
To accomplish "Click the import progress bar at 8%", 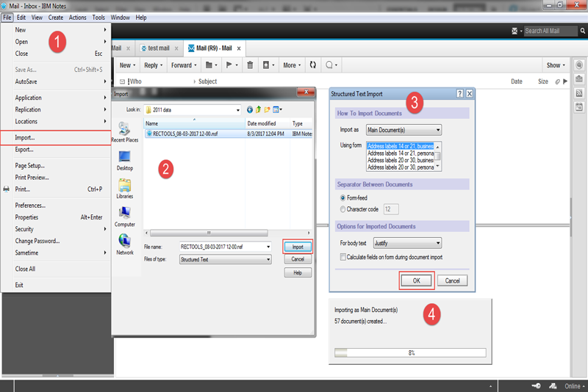I will point(410,352).
